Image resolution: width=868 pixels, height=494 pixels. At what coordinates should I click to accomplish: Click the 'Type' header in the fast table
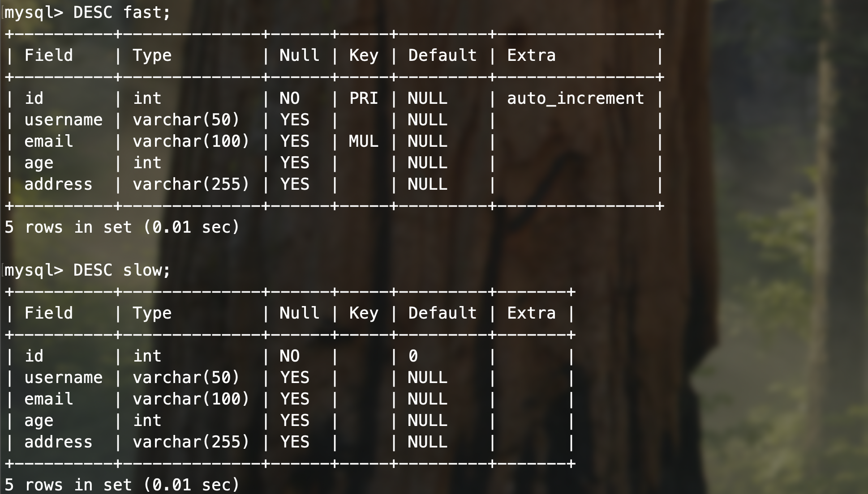(x=152, y=55)
